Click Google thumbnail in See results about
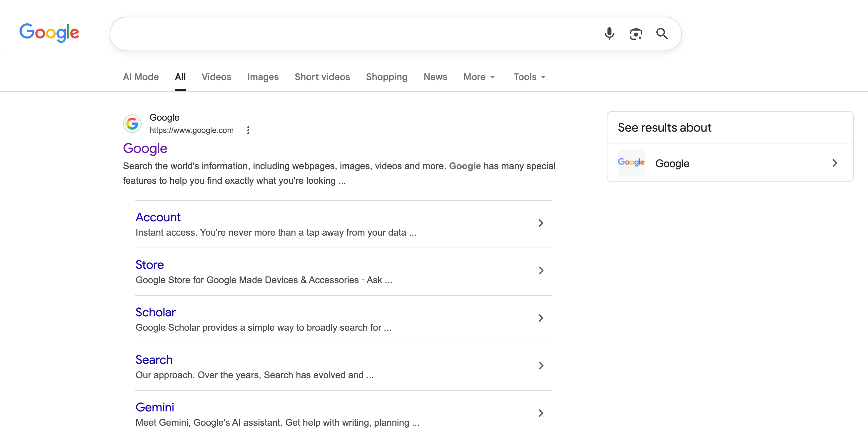The width and height of the screenshot is (868, 436). [631, 163]
